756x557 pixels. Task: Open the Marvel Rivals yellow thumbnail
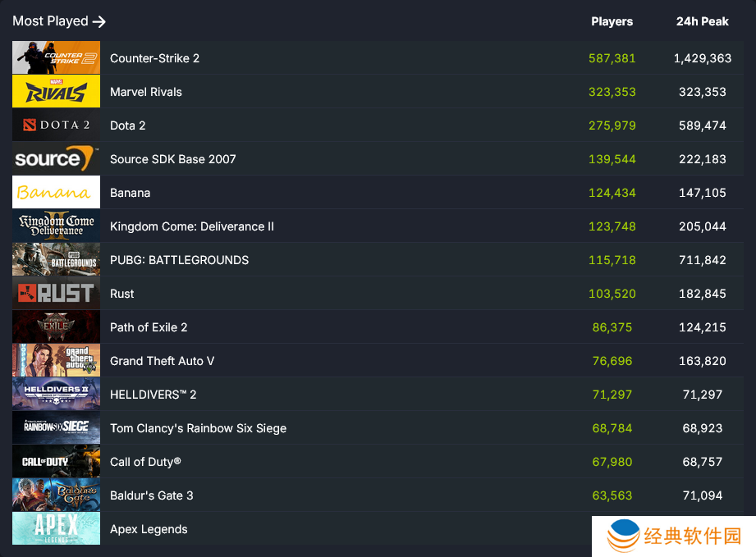56,92
